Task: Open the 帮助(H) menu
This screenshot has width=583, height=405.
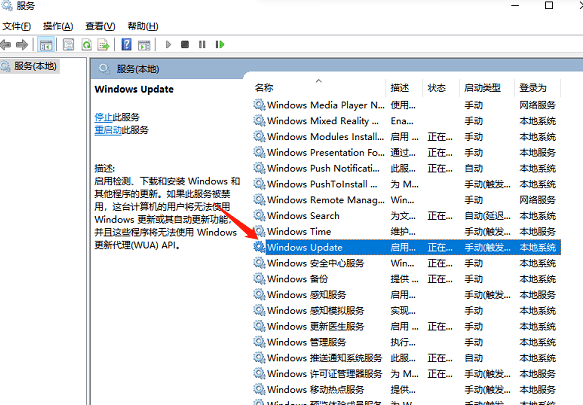Action: (x=143, y=26)
